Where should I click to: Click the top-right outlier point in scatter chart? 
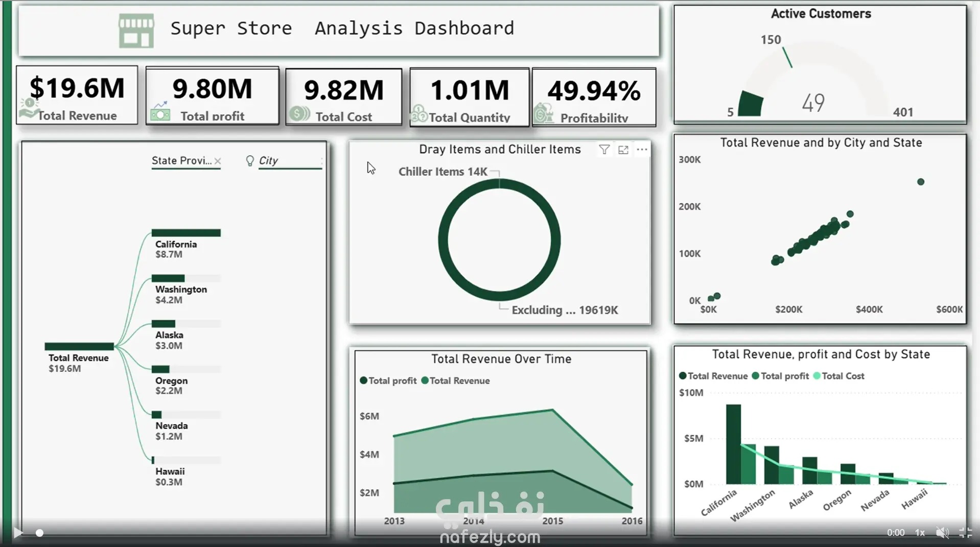tap(921, 182)
